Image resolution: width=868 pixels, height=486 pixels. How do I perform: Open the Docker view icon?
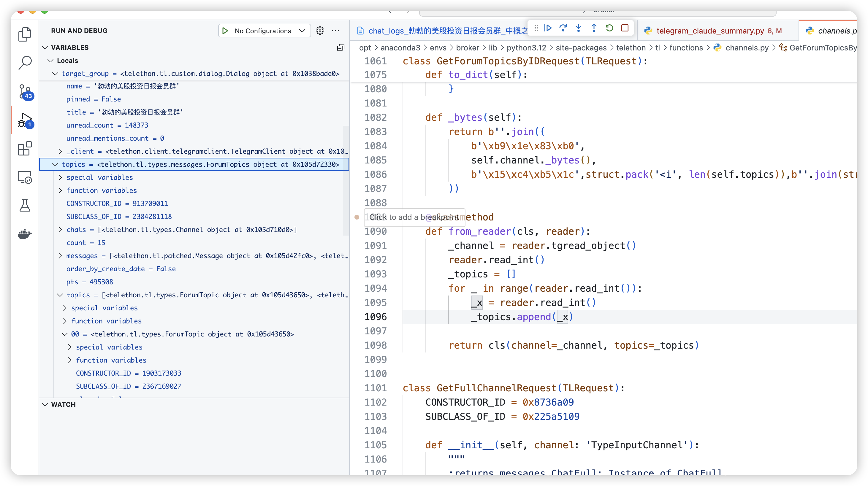pyautogui.click(x=25, y=234)
